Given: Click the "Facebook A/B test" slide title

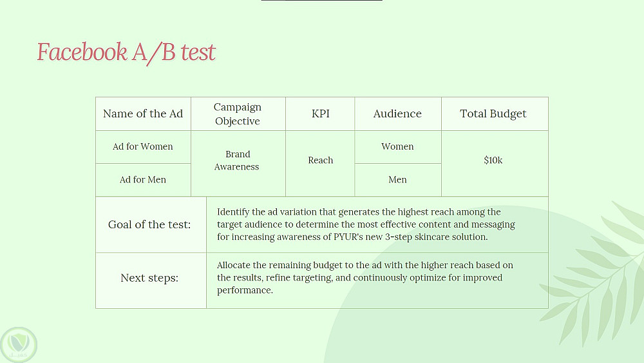Looking at the screenshot, I should pyautogui.click(x=126, y=52).
